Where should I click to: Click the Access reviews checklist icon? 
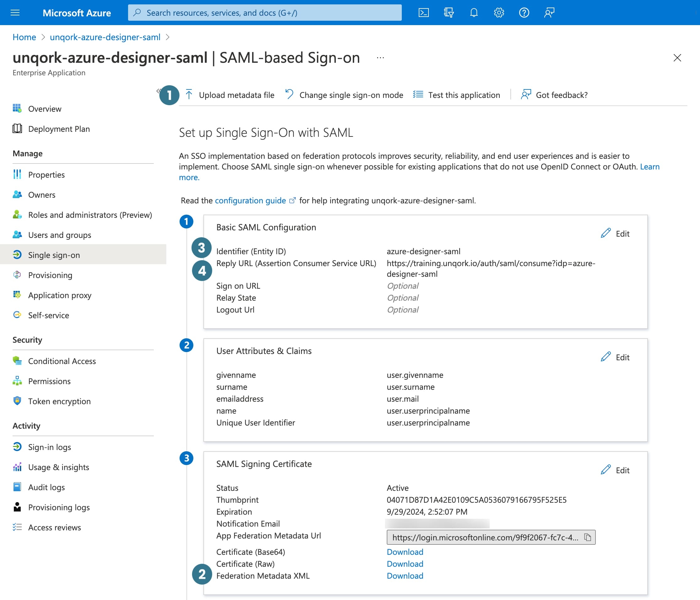tap(17, 527)
